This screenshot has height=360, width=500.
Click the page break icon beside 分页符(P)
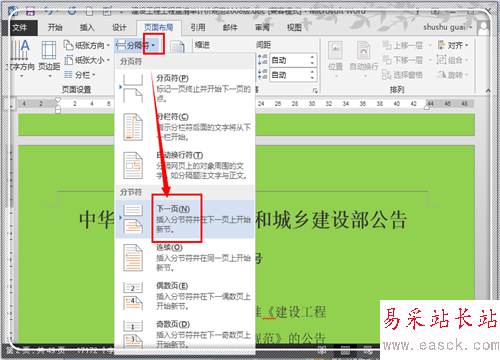click(x=133, y=89)
